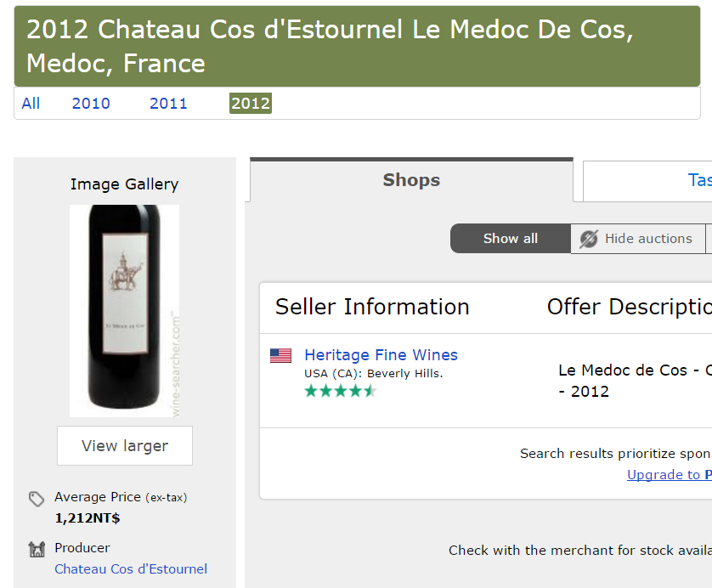Image resolution: width=712 pixels, height=588 pixels.
Task: Click the green star rating of Heritage Fine Wines
Action: [341, 391]
